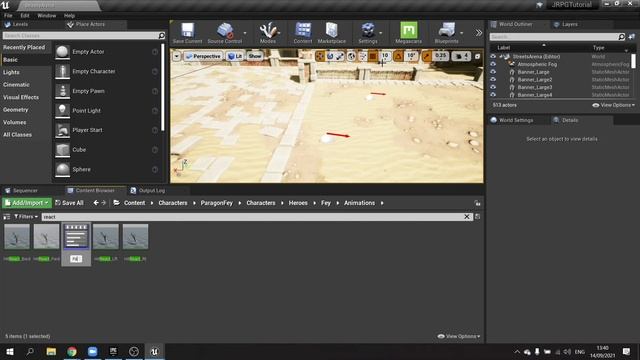Toggle the sources panel icon beside Filters

[x=7, y=217]
